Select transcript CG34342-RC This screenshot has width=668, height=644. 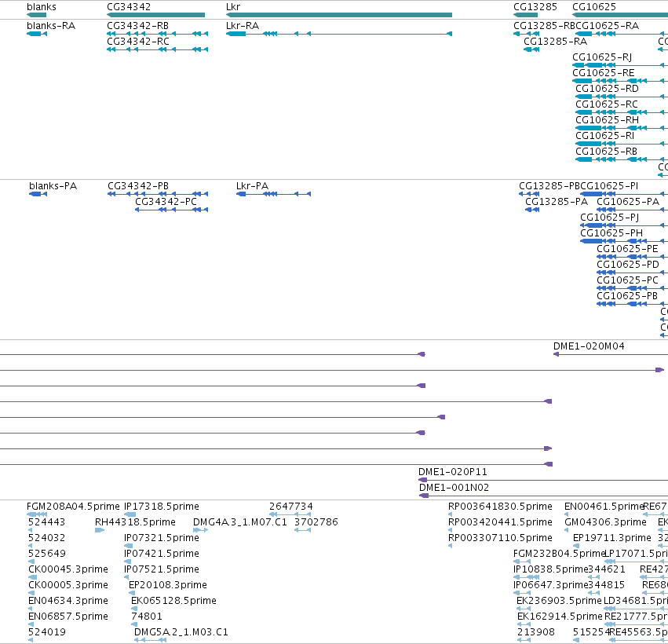click(138, 42)
